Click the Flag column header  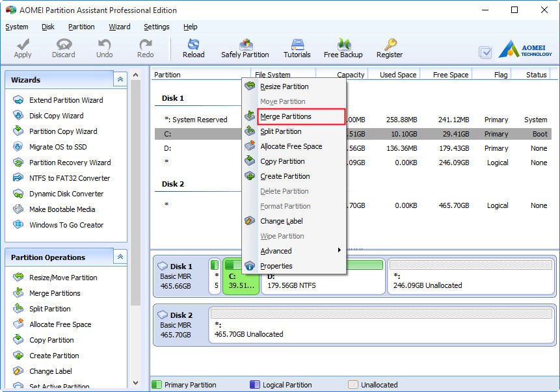[x=492, y=75]
